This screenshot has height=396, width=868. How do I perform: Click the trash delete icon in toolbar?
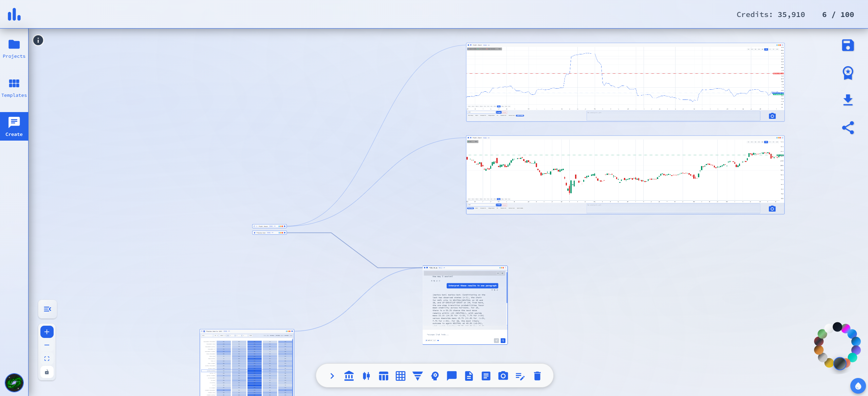(x=537, y=376)
